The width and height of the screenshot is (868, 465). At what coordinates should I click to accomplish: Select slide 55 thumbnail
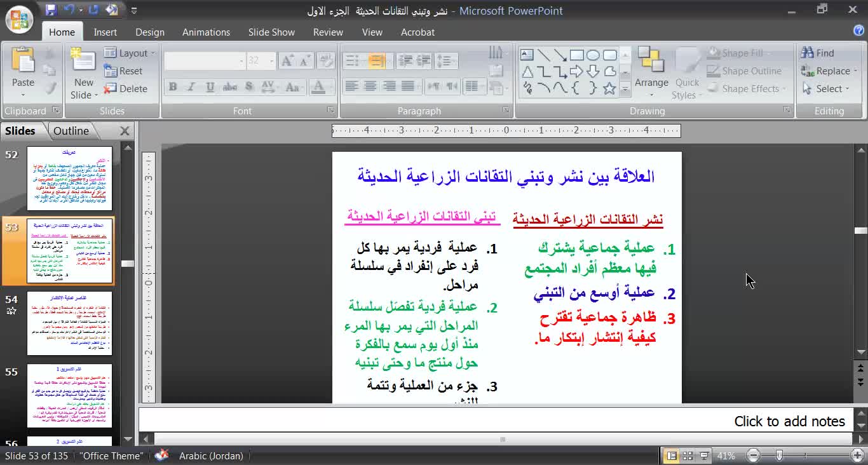click(69, 396)
